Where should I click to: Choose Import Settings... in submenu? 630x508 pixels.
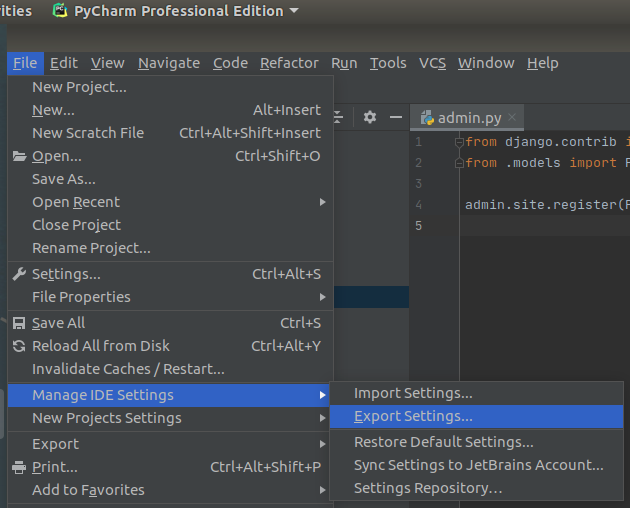point(477,393)
